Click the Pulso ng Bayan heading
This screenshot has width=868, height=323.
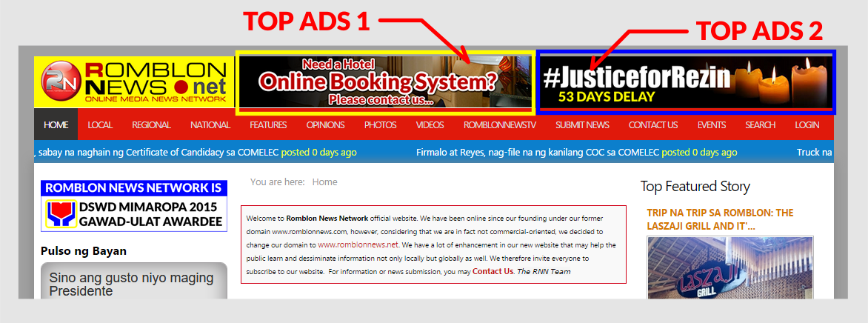[x=84, y=251]
